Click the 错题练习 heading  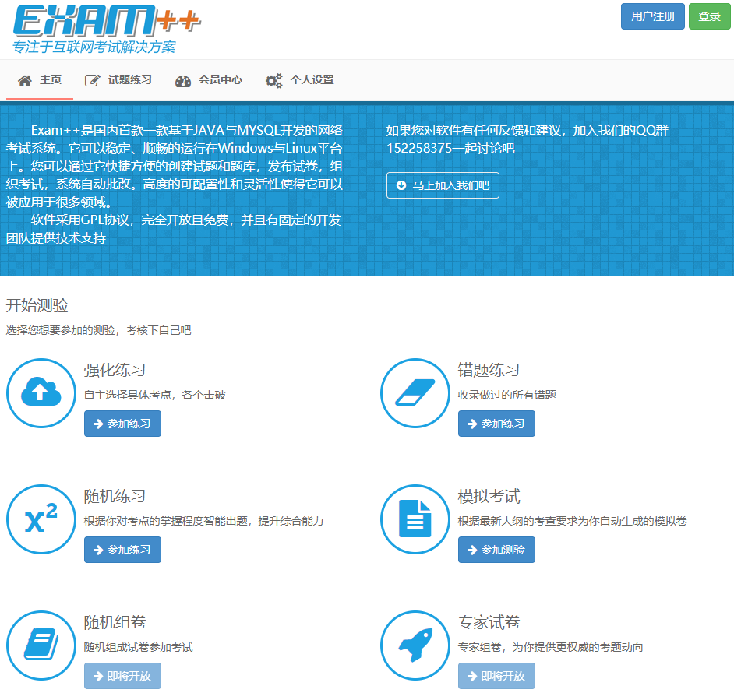pos(489,370)
